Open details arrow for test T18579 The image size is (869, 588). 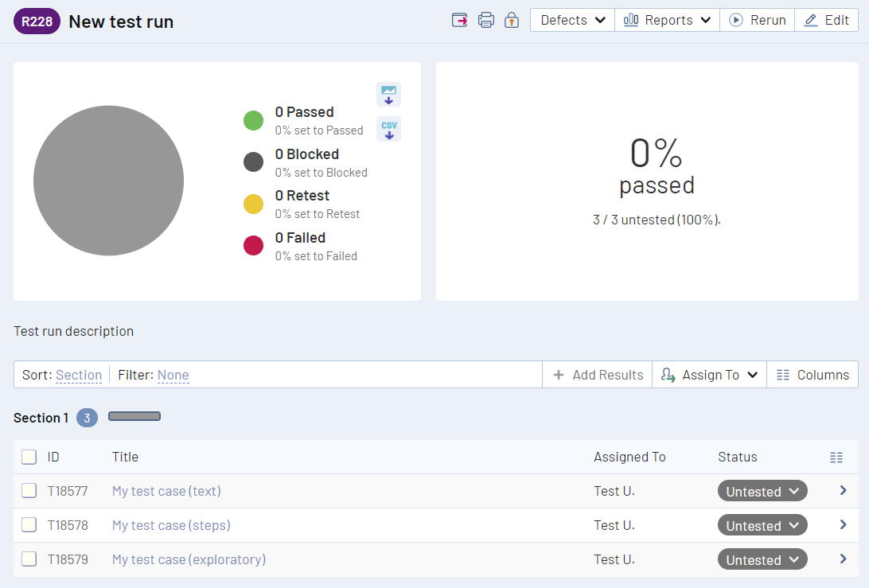click(843, 559)
